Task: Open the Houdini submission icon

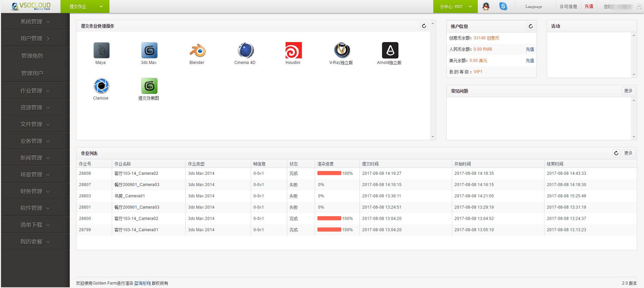Action: 293,50
